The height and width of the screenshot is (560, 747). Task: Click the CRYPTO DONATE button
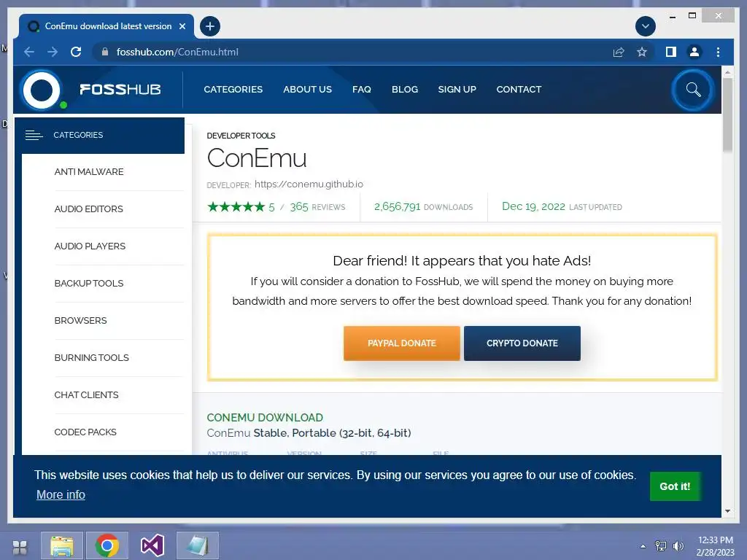coord(522,343)
